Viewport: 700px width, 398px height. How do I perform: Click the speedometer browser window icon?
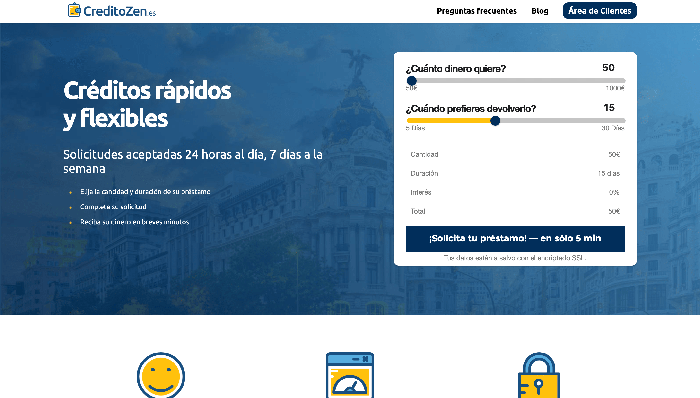350,375
